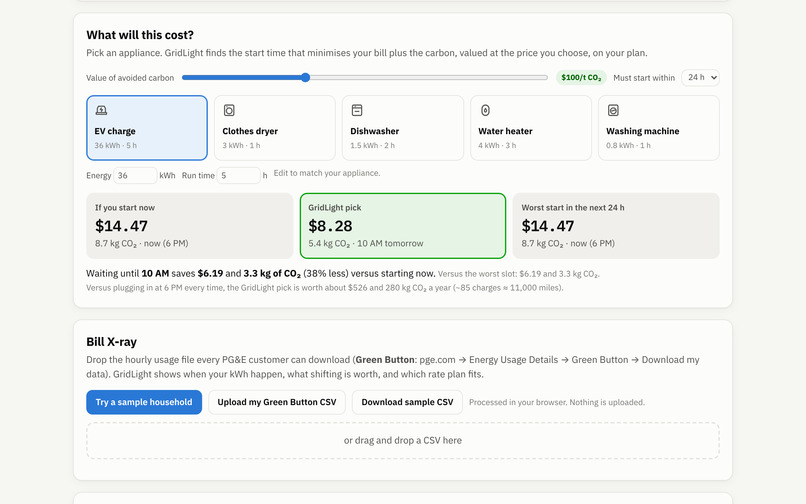Click the text '36 kWh · 5 h'
This screenshot has width=806, height=504.
tap(116, 146)
